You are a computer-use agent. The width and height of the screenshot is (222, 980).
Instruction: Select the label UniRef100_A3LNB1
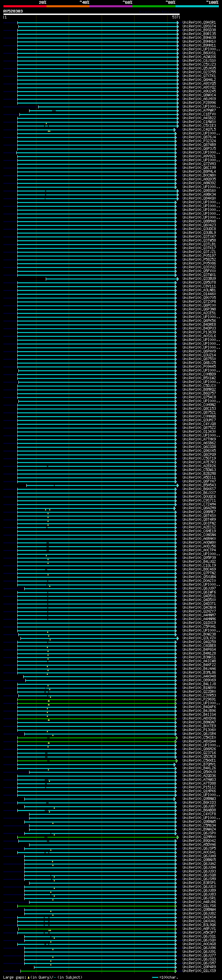(199, 290)
